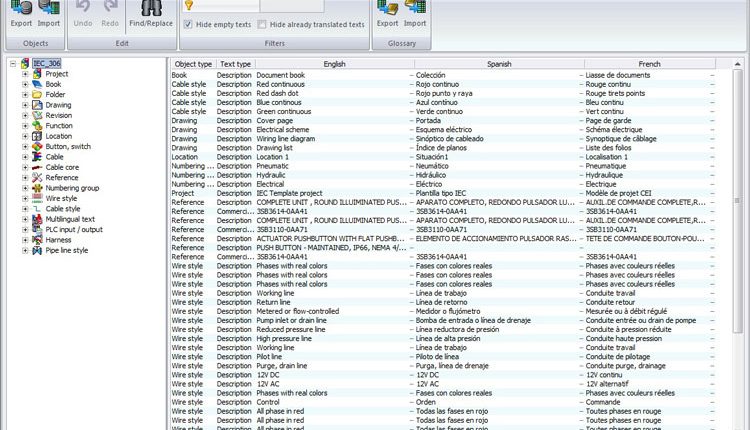Click the Objects Import icon
The image size is (750, 430).
(49, 8)
